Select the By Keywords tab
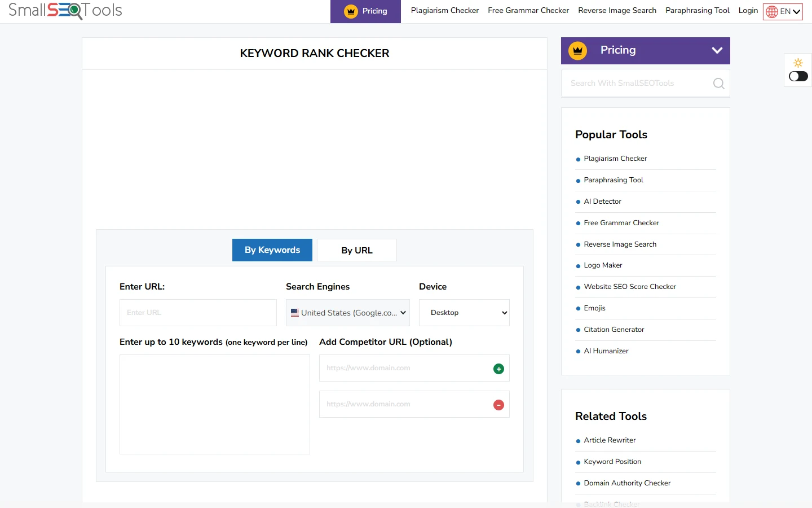Image resolution: width=812 pixels, height=508 pixels. 272,250
